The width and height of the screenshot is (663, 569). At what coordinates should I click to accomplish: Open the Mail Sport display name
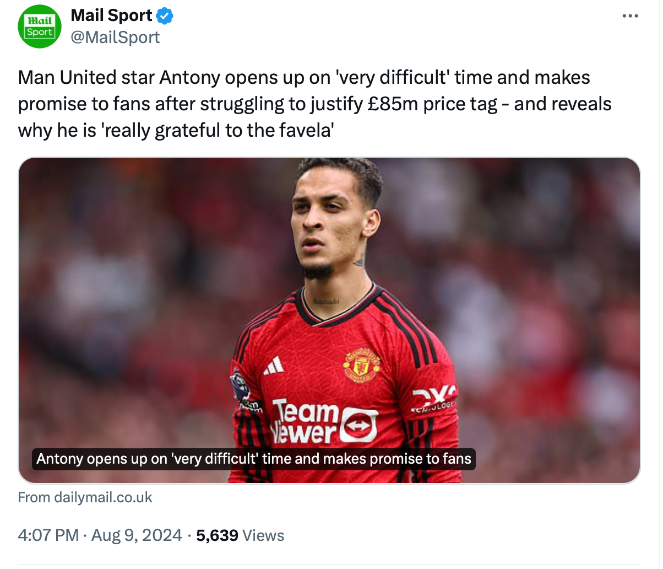click(111, 16)
